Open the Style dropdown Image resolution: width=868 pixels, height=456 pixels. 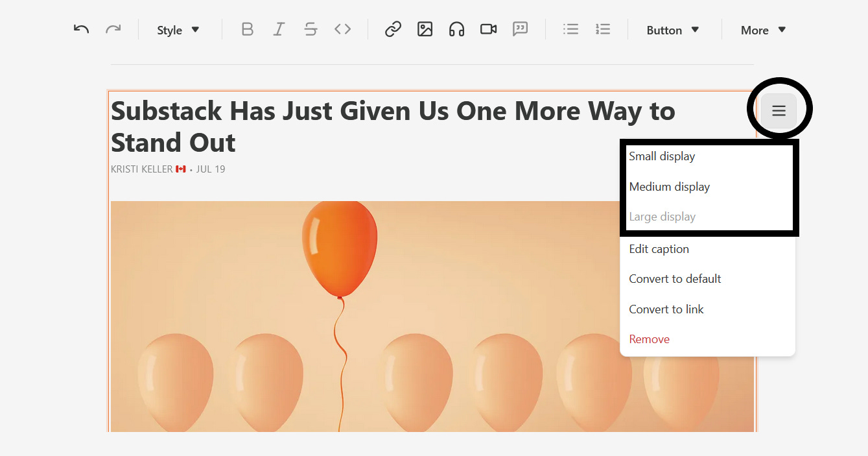click(178, 30)
